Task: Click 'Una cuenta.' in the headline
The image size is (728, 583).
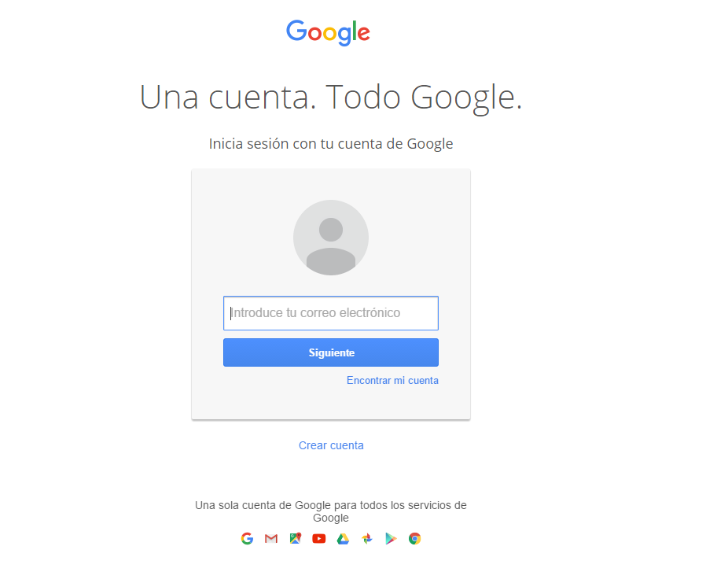Action: [228, 98]
